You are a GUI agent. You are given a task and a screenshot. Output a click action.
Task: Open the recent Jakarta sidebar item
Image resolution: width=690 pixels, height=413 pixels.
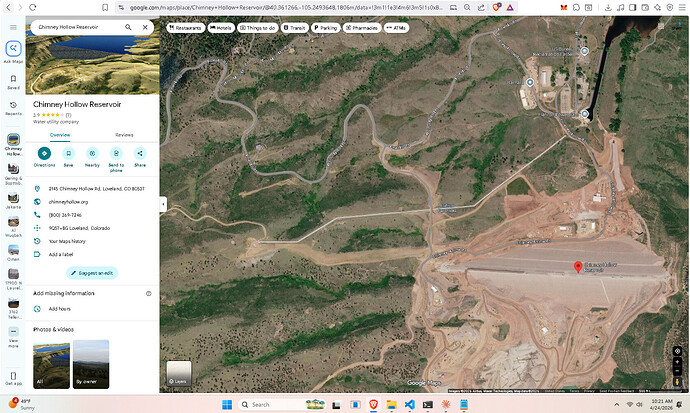pyautogui.click(x=13, y=200)
